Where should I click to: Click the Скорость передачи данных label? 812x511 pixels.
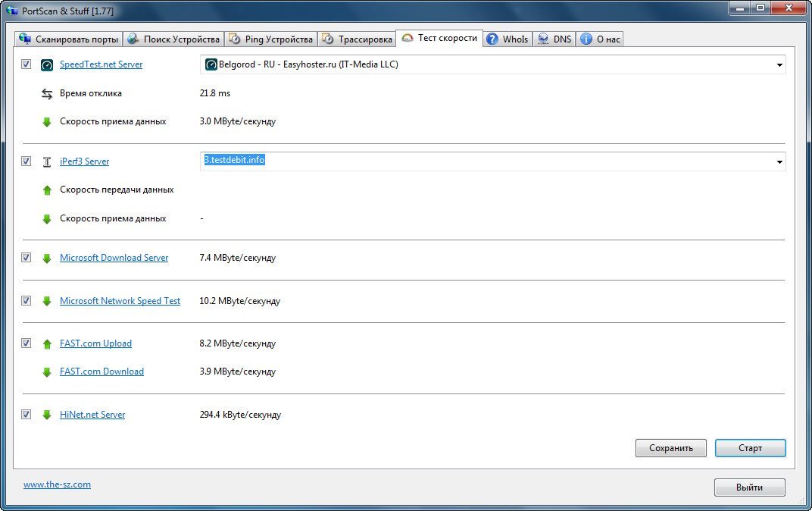(x=117, y=190)
